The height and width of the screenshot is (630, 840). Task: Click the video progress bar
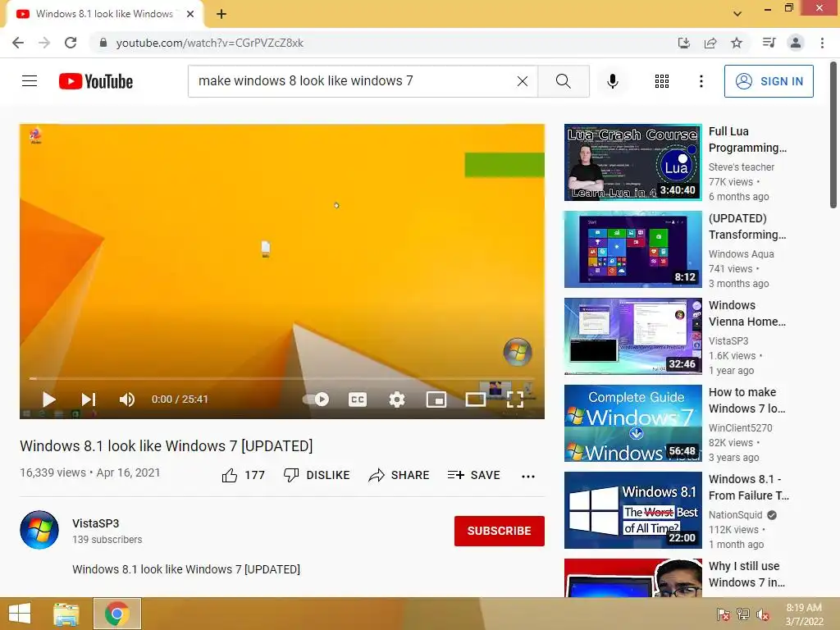pyautogui.click(x=282, y=379)
